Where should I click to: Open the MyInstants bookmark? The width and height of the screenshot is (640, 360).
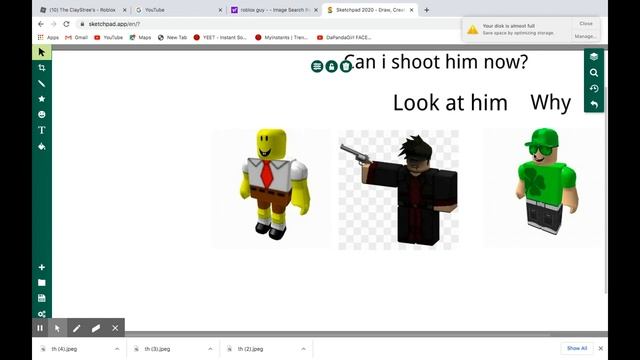click(x=282, y=37)
